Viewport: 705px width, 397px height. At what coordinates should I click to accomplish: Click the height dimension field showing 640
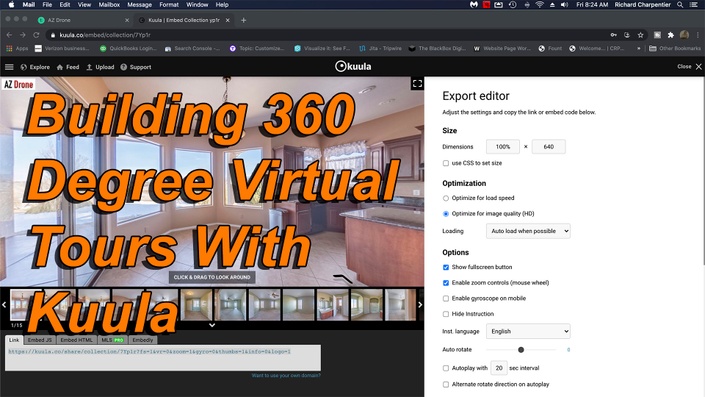549,147
